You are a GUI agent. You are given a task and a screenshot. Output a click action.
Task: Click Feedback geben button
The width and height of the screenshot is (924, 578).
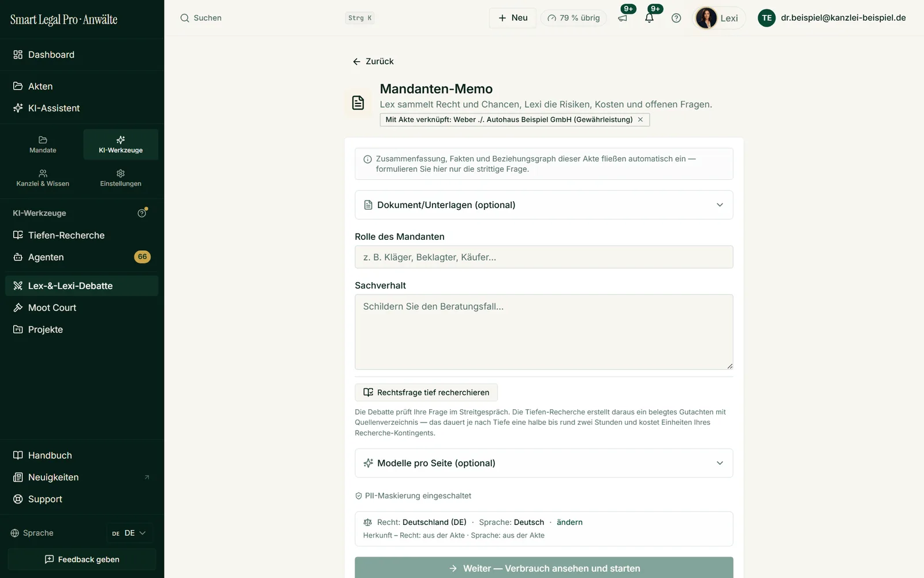82,560
